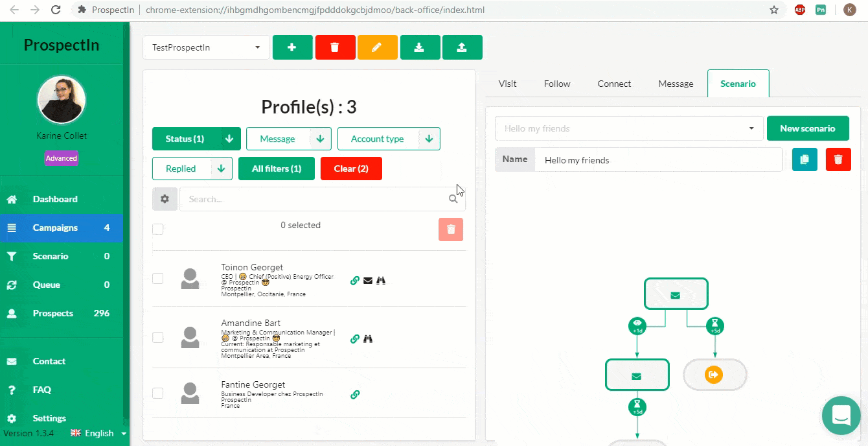Click the AdBlock extension icon
This screenshot has height=446, width=868.
coord(800,10)
